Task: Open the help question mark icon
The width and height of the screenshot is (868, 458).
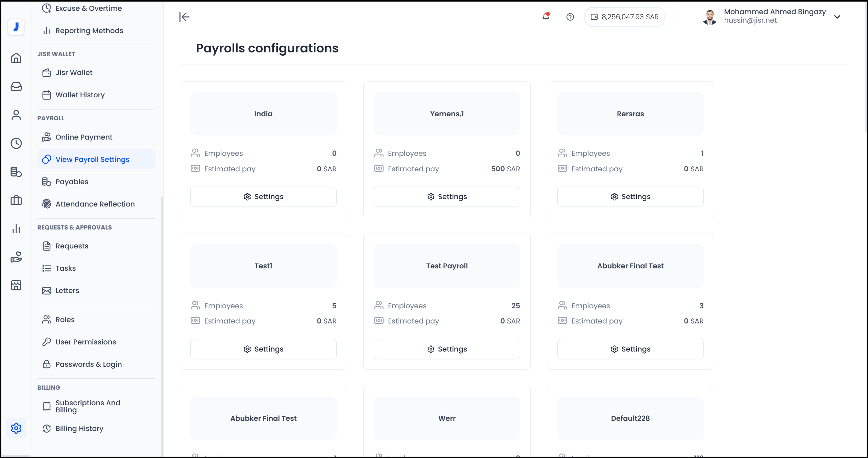Action: click(570, 17)
